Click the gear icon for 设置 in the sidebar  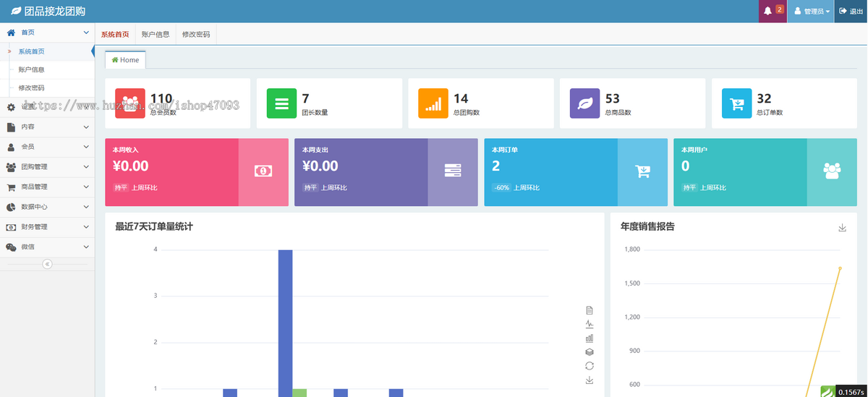[11, 107]
